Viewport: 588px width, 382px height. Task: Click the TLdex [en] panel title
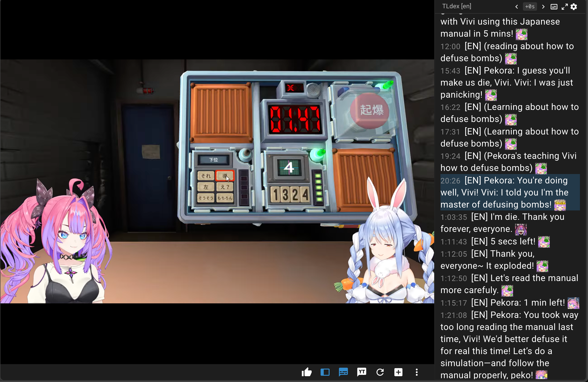click(x=457, y=6)
